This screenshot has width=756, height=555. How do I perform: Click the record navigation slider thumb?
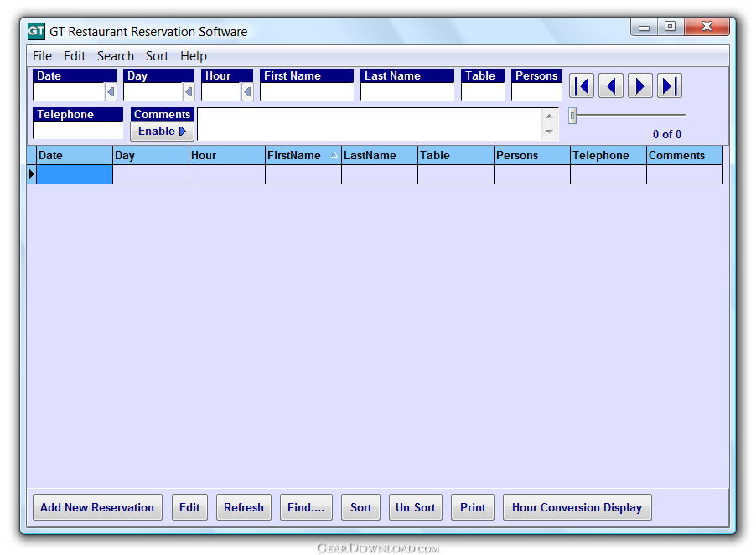tap(572, 116)
